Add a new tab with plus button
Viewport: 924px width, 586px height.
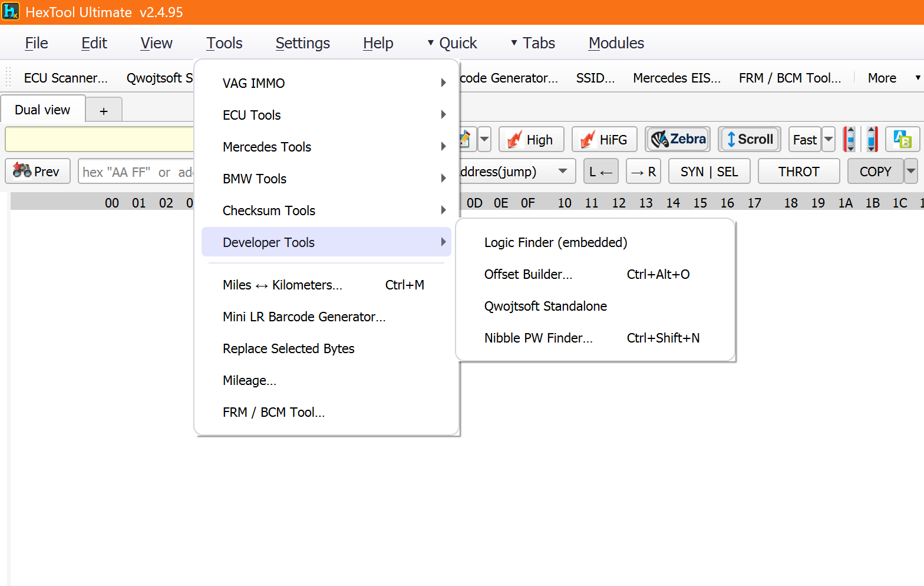click(x=104, y=111)
